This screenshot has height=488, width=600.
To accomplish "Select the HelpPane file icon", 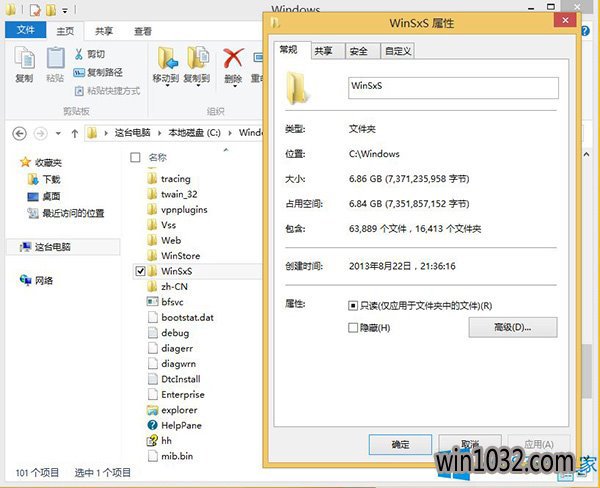I will coord(151,425).
